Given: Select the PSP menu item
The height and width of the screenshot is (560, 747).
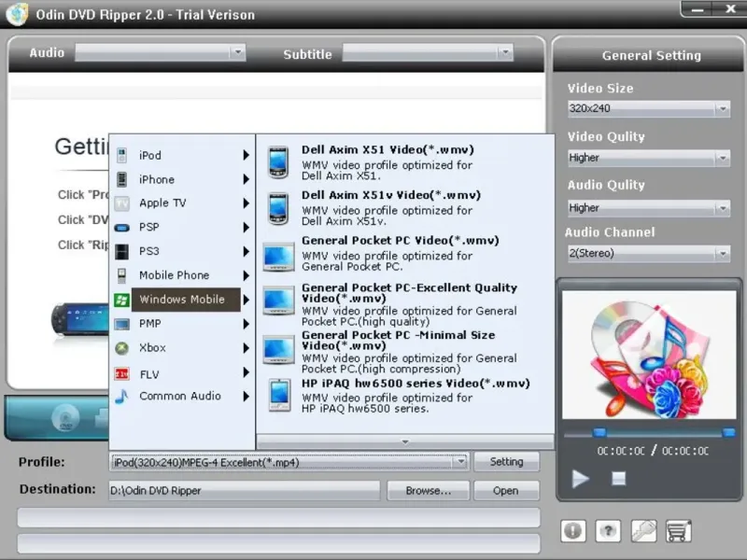Looking at the screenshot, I should 182,228.
